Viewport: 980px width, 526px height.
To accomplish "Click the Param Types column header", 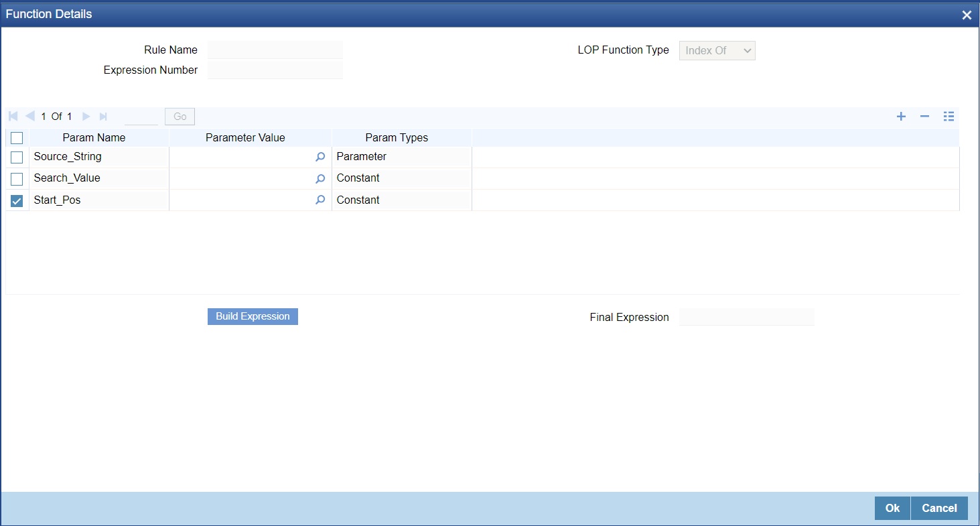I will 397,137.
